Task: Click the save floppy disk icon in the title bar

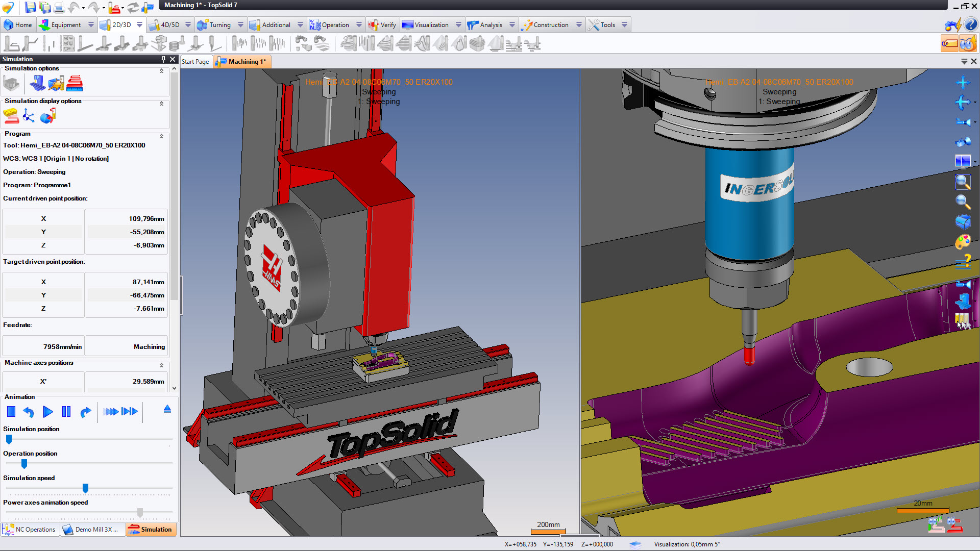Action: [30, 7]
